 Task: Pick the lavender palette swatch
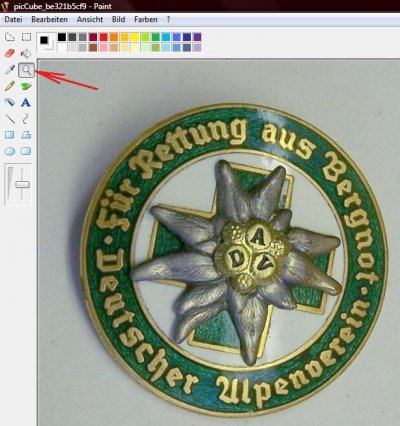(x=197, y=47)
